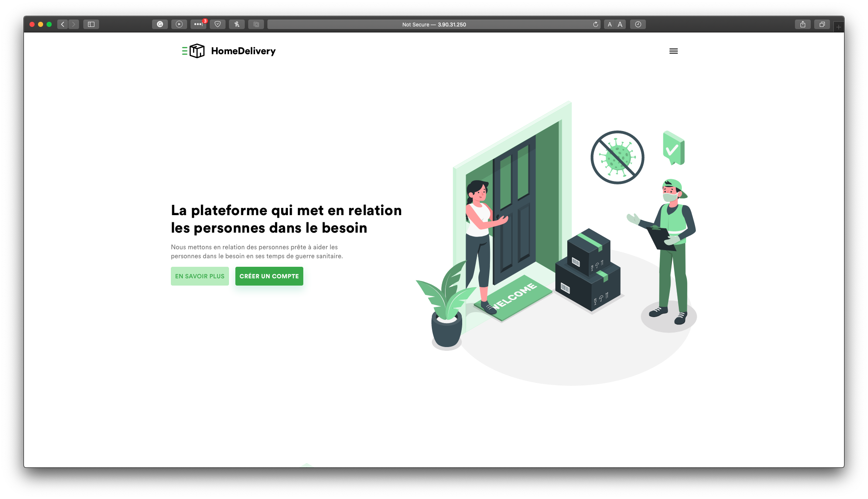This screenshot has width=868, height=499.
Task: Open the password manager extension with badge
Action: [x=198, y=24]
